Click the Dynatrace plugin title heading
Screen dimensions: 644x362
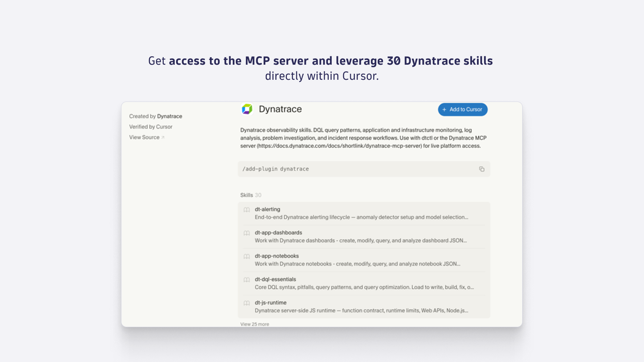280,109
